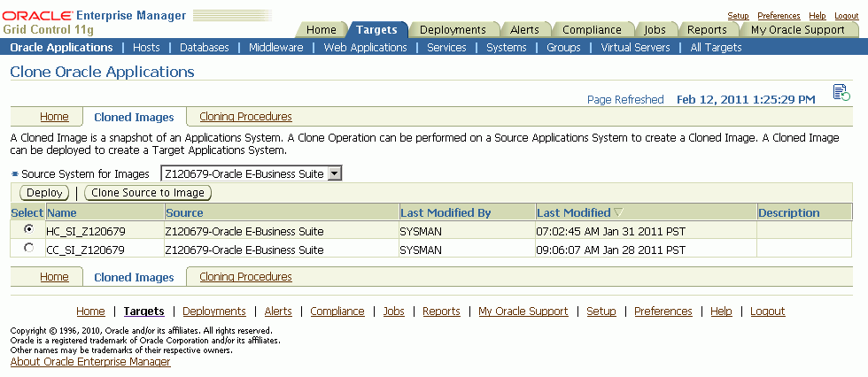
Task: Click the Clone Source to Image button
Action: (148, 192)
